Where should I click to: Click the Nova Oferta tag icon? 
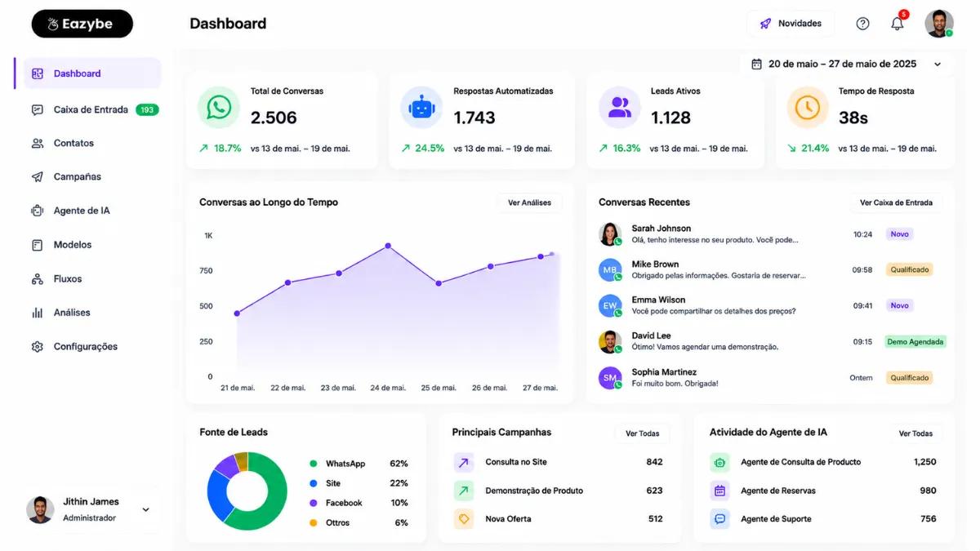coord(464,518)
